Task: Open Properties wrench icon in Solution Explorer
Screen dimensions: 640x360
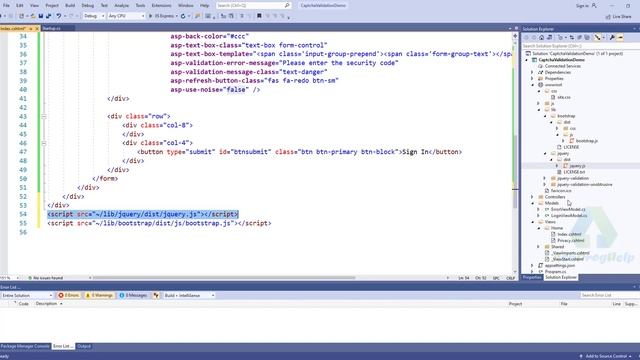Action: [x=612, y=38]
